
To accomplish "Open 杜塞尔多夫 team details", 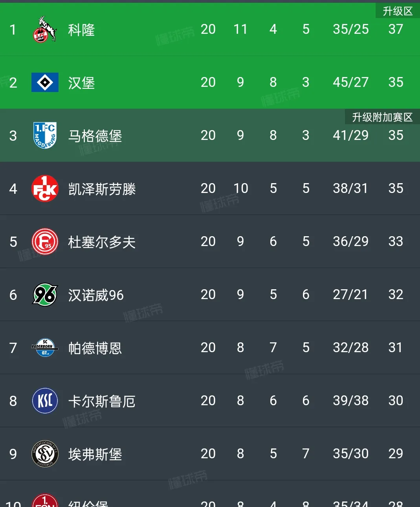I will 102,242.
